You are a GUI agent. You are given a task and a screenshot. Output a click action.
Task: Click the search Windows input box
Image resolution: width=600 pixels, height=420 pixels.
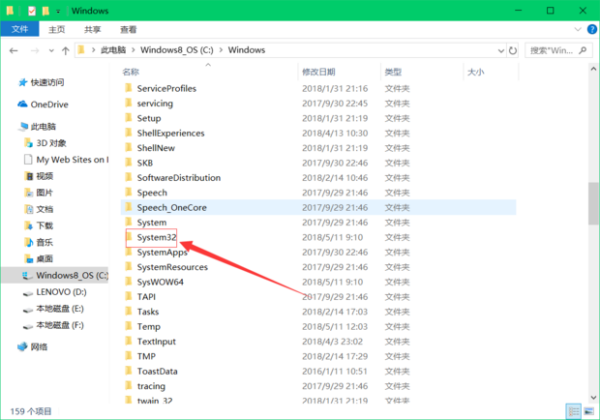555,48
